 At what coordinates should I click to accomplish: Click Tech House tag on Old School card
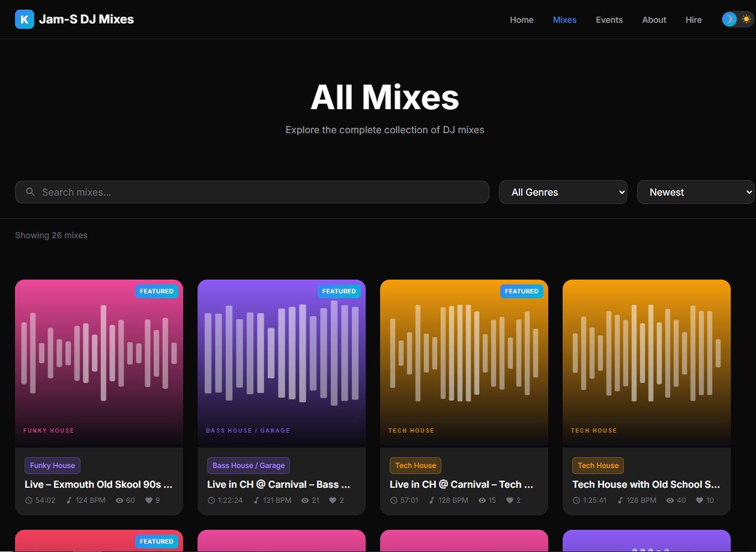pos(598,466)
